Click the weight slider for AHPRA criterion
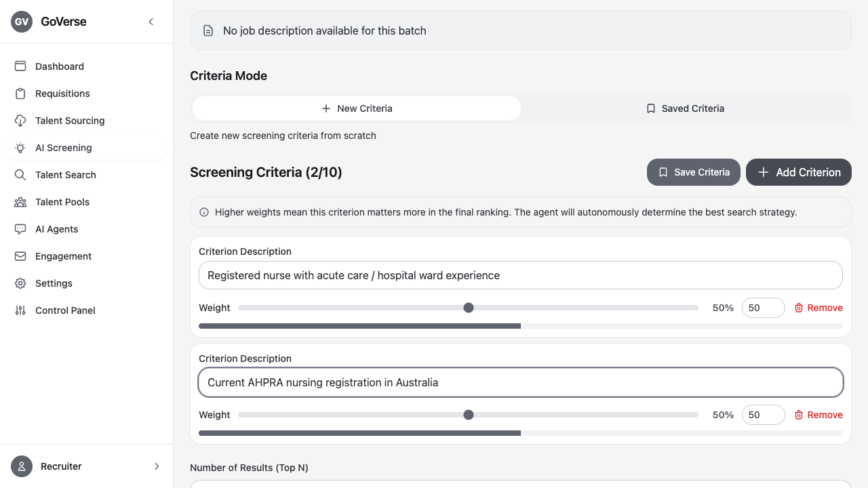The height and width of the screenshot is (488, 868). pyautogui.click(x=468, y=415)
